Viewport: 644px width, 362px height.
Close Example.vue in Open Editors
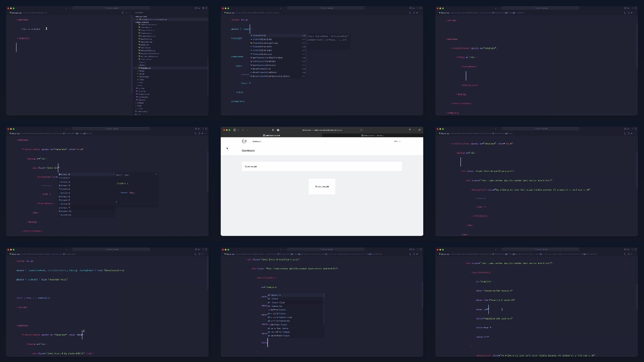point(137,19)
